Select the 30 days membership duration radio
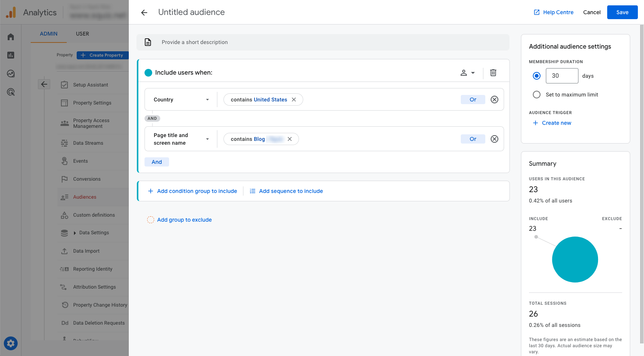 pos(537,76)
